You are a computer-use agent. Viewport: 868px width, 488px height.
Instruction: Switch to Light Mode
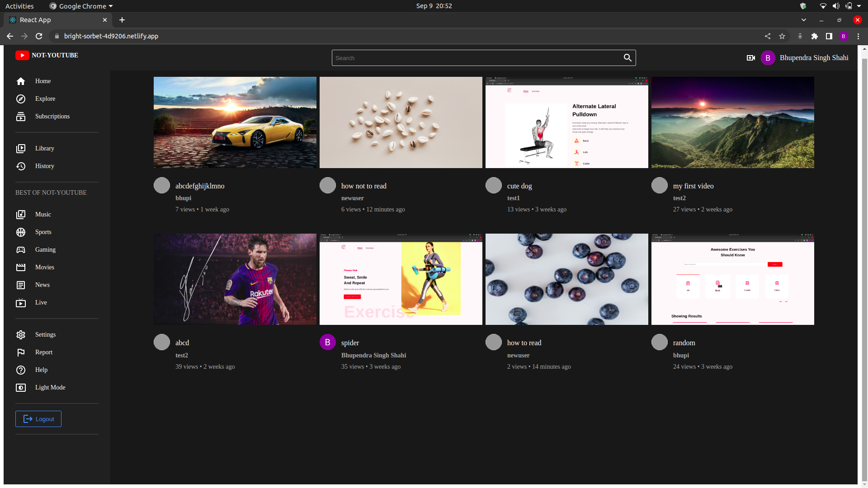pyautogui.click(x=21, y=387)
